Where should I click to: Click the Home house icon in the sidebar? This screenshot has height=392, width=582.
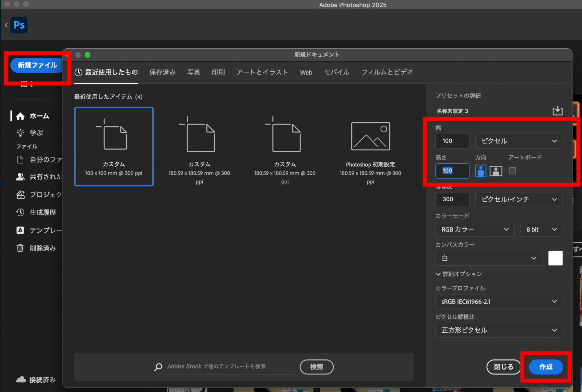pyautogui.click(x=20, y=116)
